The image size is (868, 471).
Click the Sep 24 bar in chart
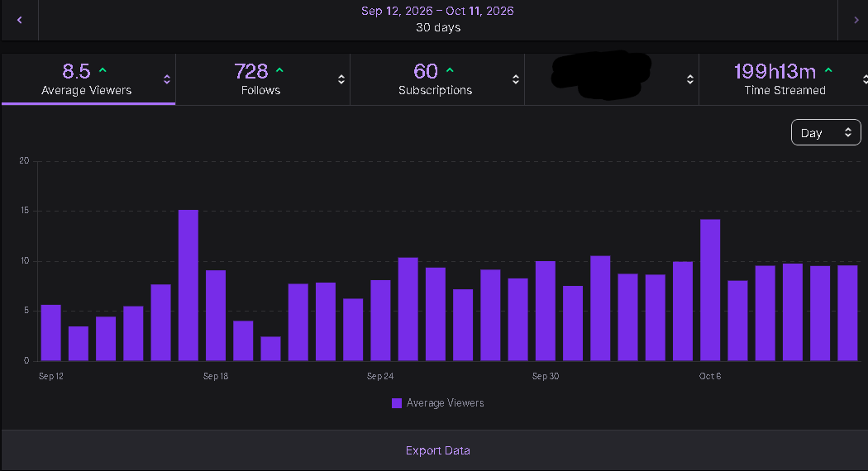(380, 321)
